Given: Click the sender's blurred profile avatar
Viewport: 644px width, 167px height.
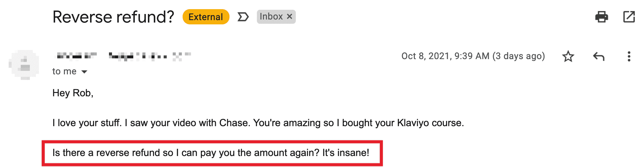Looking at the screenshot, I should pyautogui.click(x=25, y=65).
